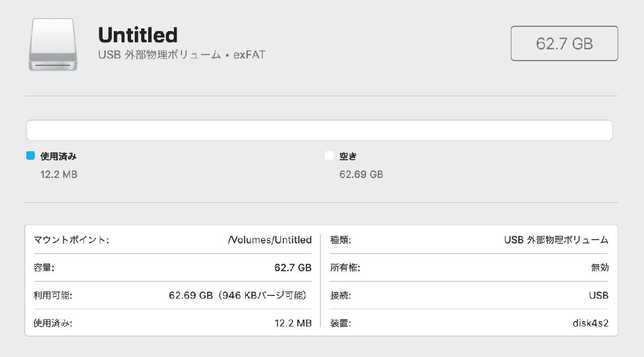Click the 12.2 MB value under the usage bar
The image size is (644, 357).
pos(59,174)
